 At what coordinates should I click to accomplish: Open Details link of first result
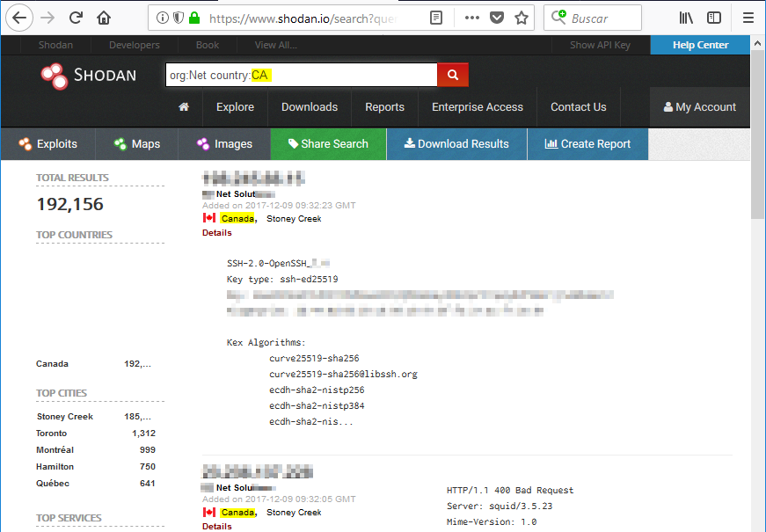pos(217,233)
